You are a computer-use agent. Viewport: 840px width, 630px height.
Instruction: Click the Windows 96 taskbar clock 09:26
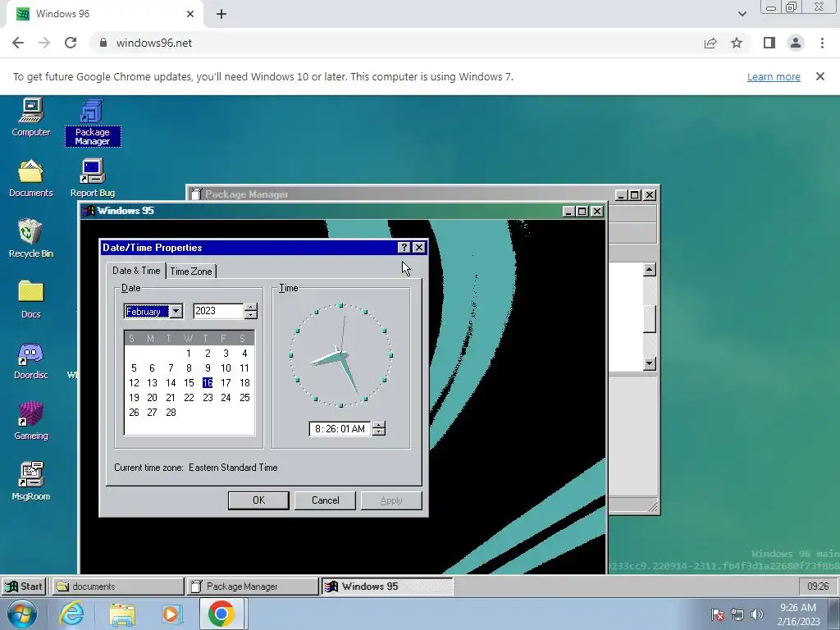click(818, 586)
